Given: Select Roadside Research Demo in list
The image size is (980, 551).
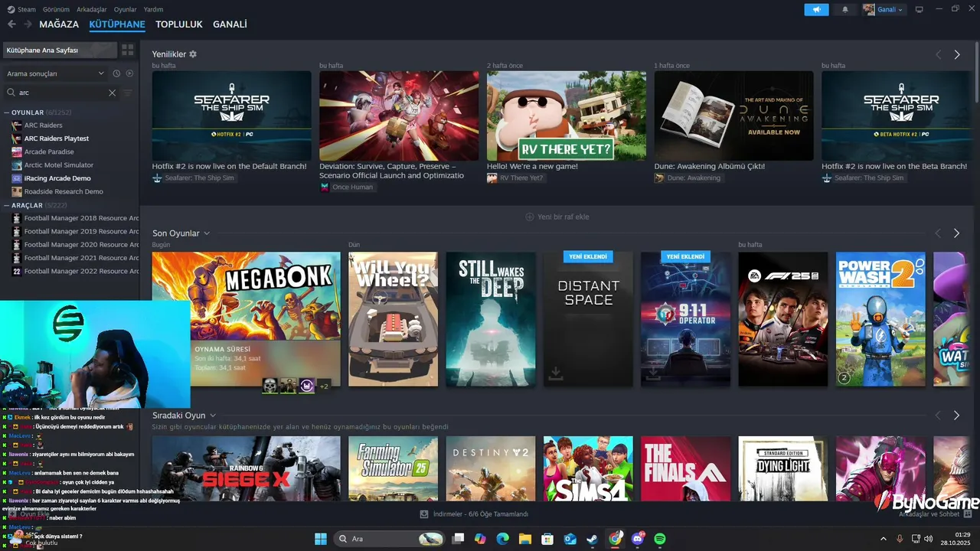Looking at the screenshot, I should (x=64, y=191).
